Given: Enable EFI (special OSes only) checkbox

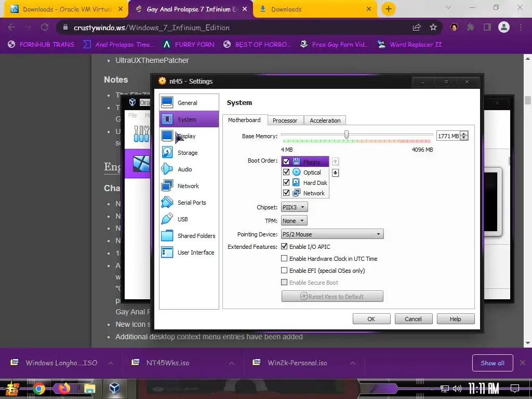Looking at the screenshot, I should pos(284,270).
